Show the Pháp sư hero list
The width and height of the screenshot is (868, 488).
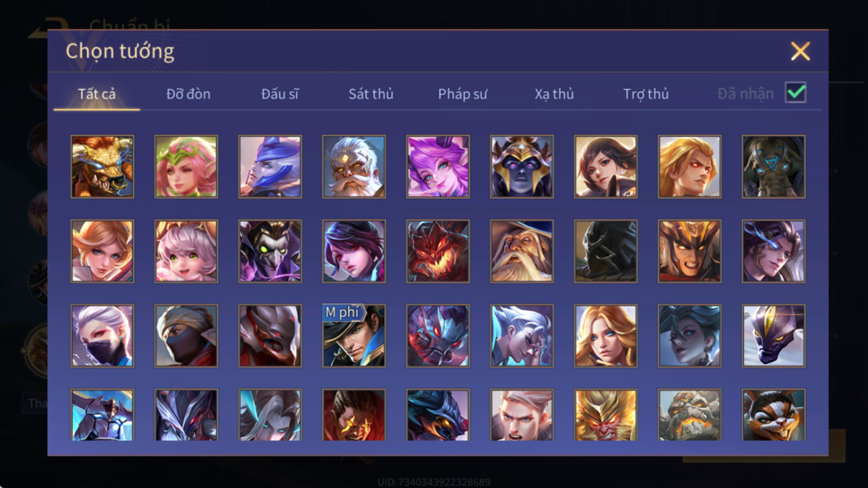point(463,94)
